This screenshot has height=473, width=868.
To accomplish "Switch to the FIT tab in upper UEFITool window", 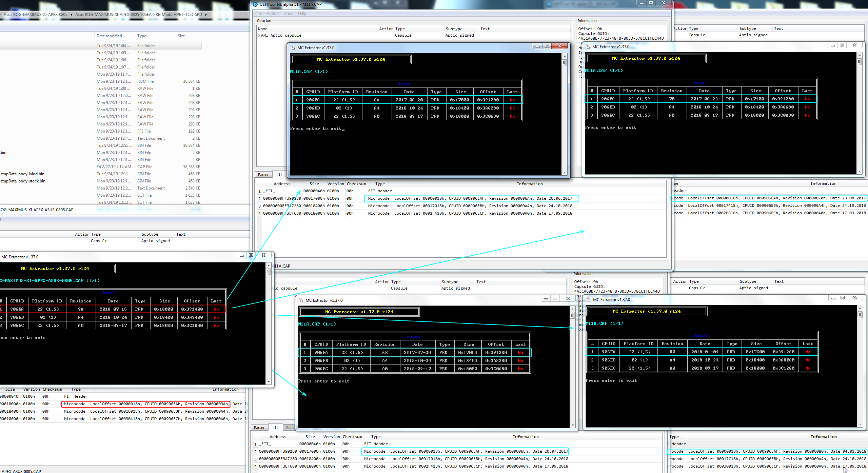I will tap(279, 174).
